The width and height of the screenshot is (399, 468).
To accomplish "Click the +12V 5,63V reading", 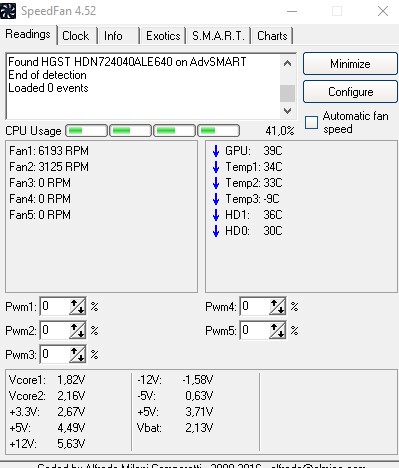I will pyautogui.click(x=47, y=444).
